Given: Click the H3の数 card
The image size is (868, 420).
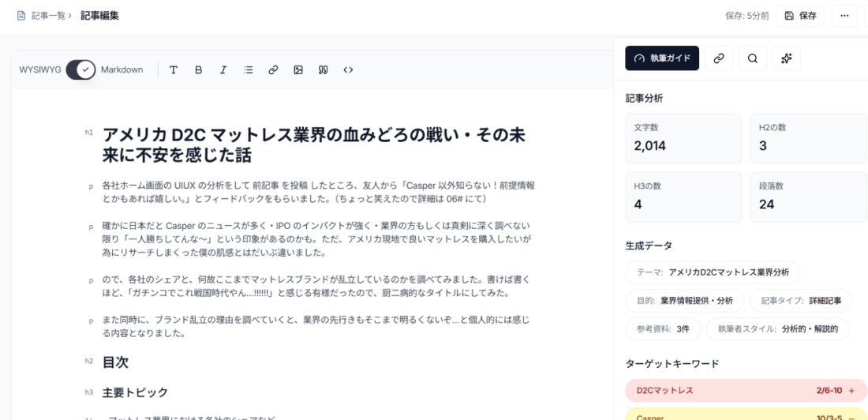Looking at the screenshot, I should 683,197.
